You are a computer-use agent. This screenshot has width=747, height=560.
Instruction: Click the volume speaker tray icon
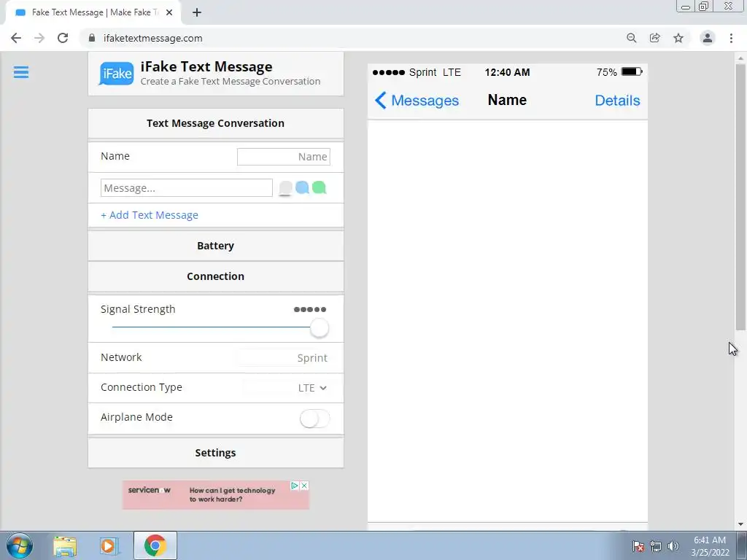pos(673,546)
